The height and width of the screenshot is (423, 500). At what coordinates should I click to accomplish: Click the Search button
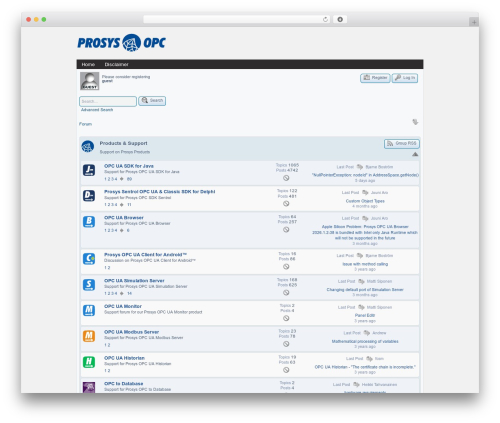click(x=152, y=101)
